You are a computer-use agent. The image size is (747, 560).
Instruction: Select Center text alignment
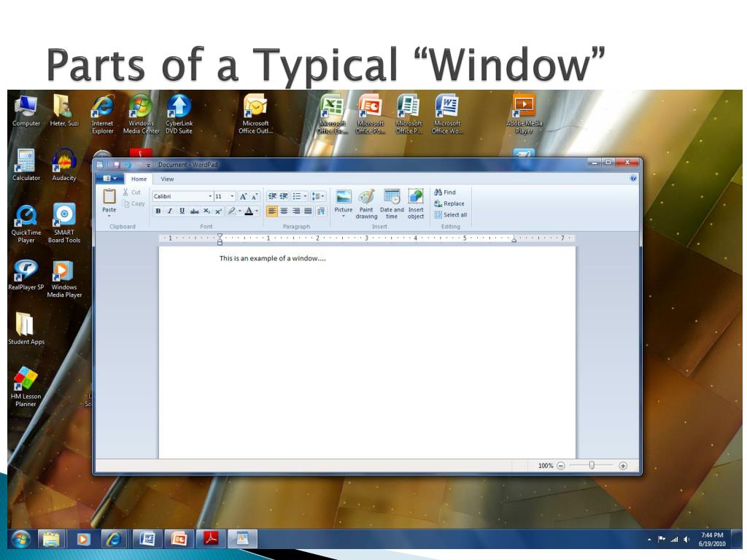[284, 211]
